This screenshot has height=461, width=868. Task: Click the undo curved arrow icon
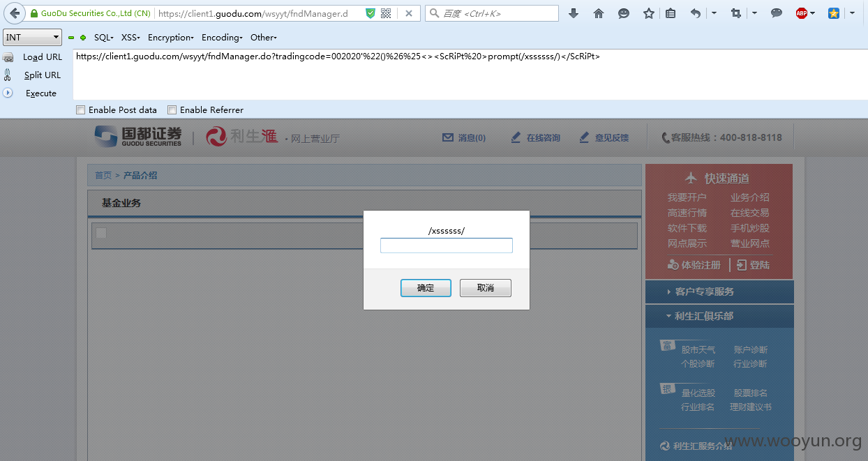click(696, 13)
